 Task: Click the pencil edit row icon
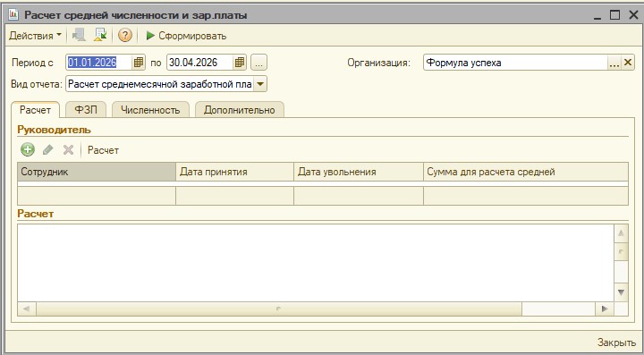[x=48, y=150]
